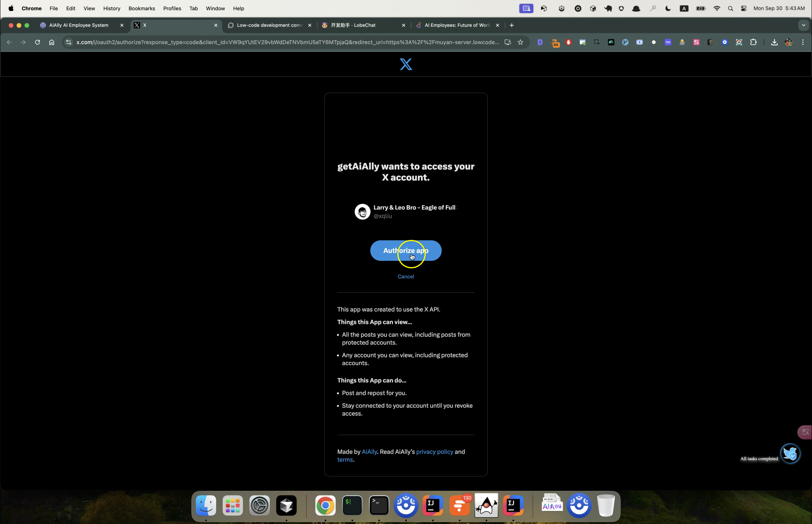The image size is (812, 524).
Task: Click the Cancel link
Action: click(406, 276)
